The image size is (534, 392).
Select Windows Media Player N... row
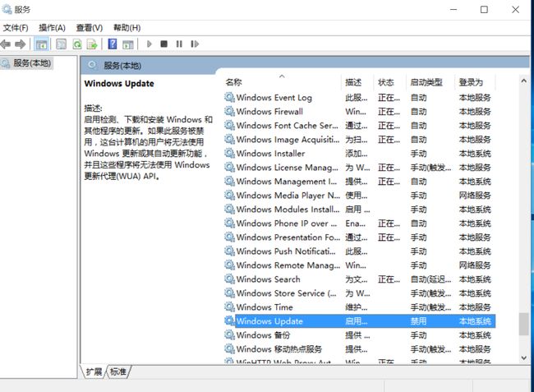[360, 195]
